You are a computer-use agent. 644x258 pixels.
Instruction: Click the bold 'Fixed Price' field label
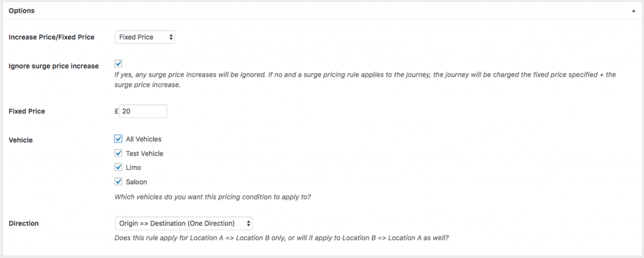point(27,111)
